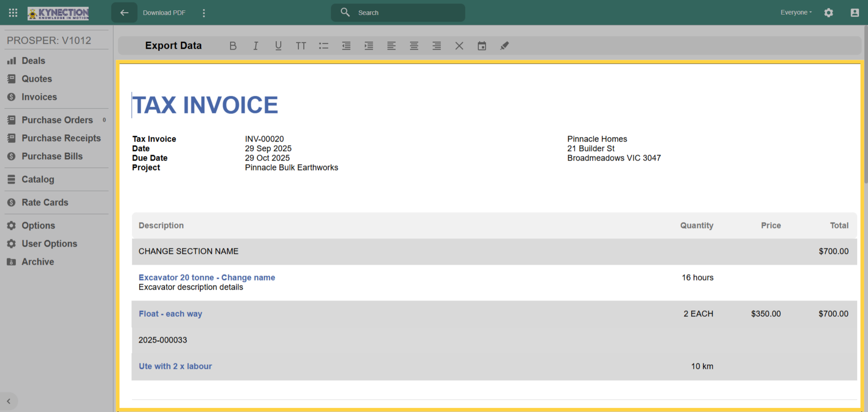Open Rate Cards in the sidebar
Viewport: 868px width, 412px height.
(x=45, y=202)
